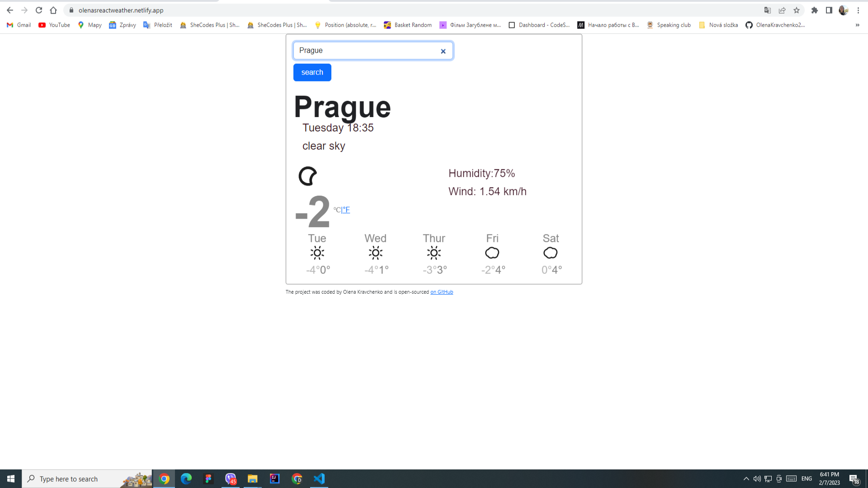This screenshot has height=488, width=868.
Task: Click the Friday cloudy forecast icon
Action: tap(492, 253)
